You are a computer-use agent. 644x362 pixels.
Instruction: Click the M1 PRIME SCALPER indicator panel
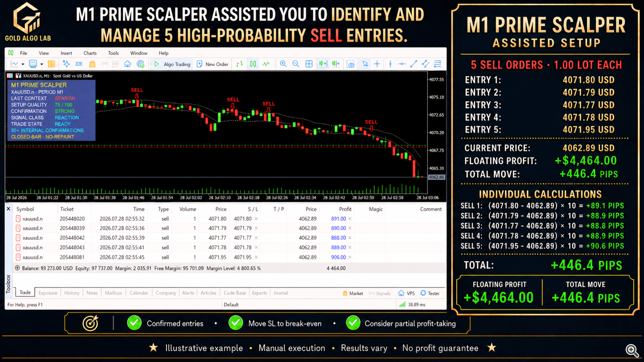pyautogui.click(x=51, y=111)
